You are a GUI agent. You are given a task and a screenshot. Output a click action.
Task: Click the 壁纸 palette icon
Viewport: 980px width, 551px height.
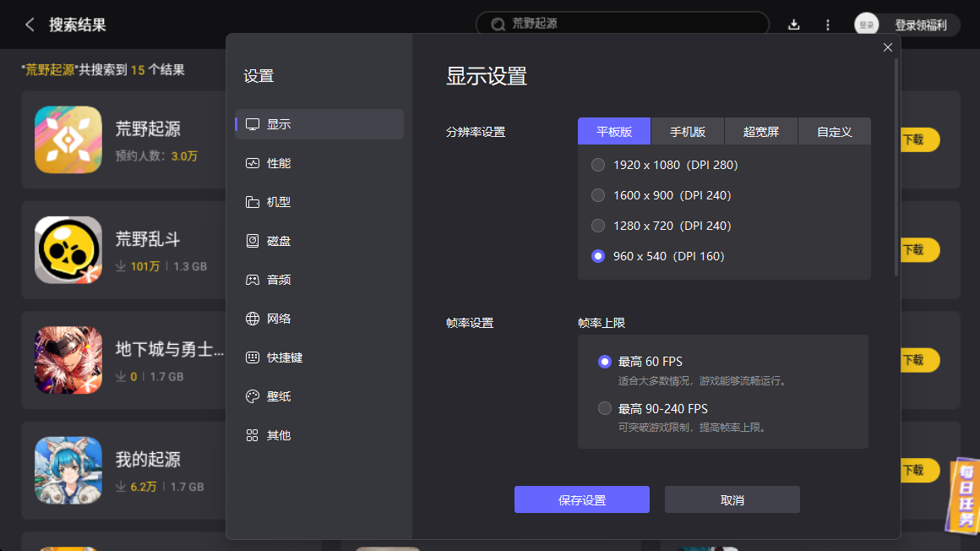coord(253,396)
